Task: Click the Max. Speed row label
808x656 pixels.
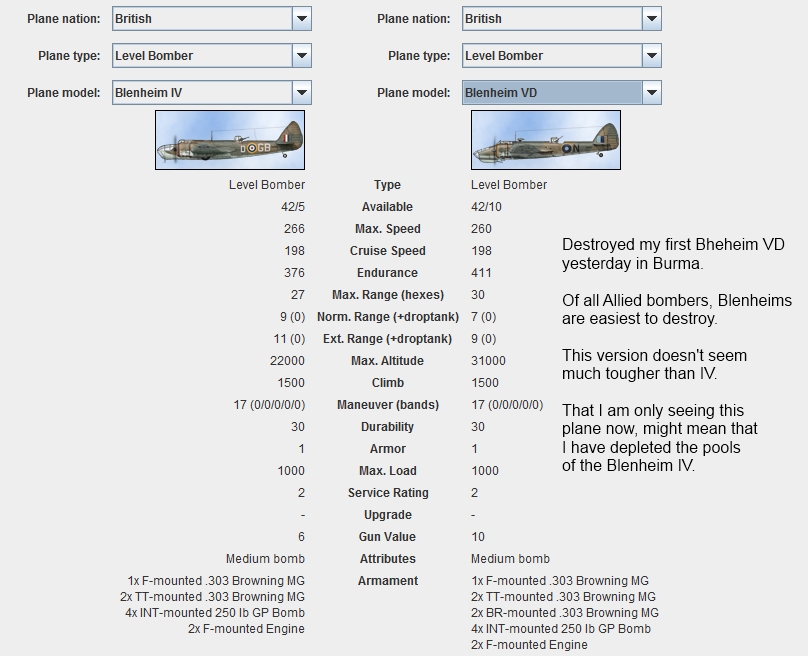Action: tap(388, 229)
